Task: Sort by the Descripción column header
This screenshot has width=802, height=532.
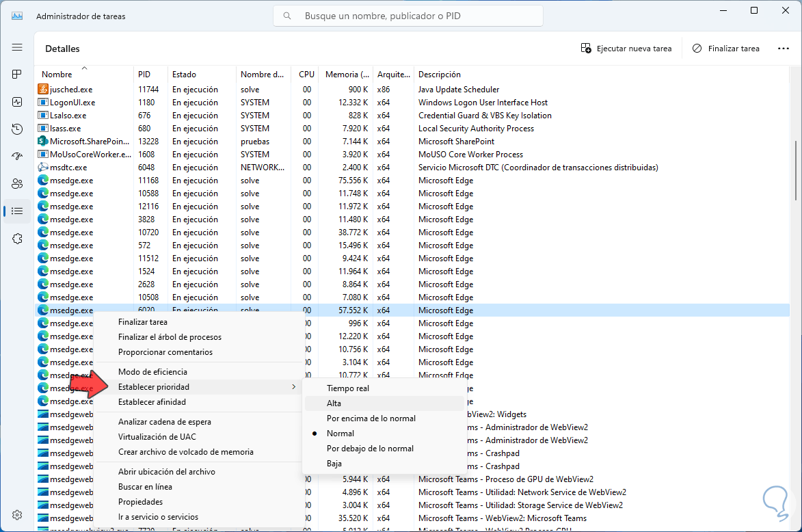Action: (x=440, y=74)
